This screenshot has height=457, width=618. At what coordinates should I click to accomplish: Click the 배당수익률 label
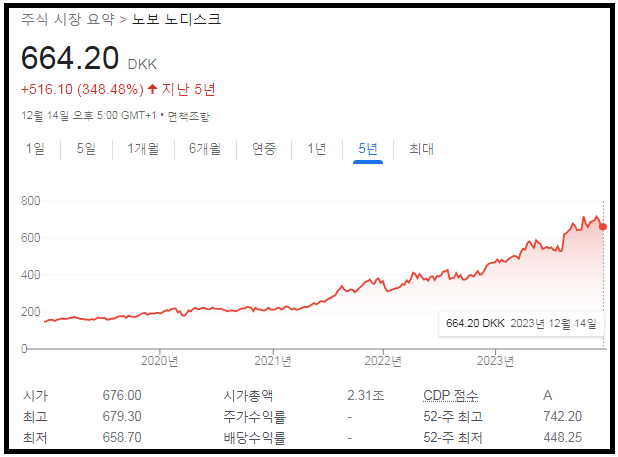(x=254, y=437)
